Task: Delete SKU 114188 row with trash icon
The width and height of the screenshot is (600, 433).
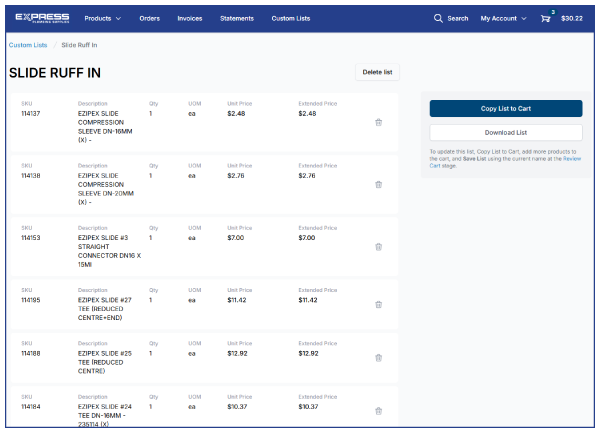Action: pos(378,358)
